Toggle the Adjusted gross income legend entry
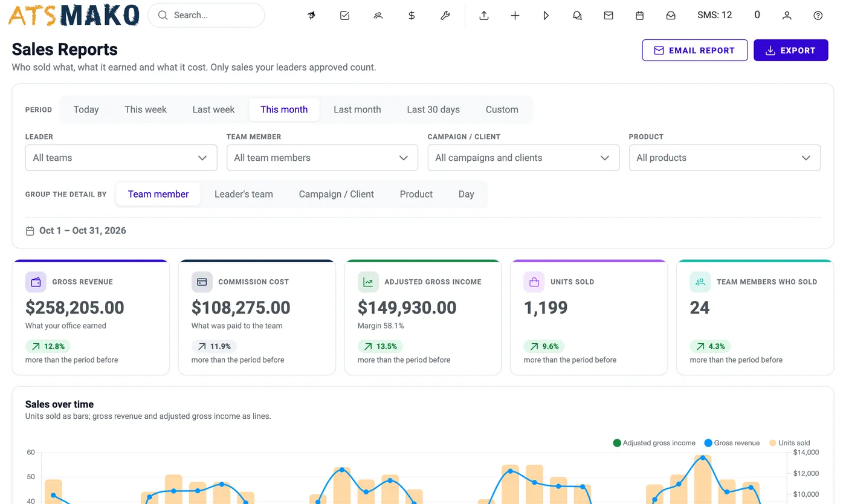Image resolution: width=846 pixels, height=504 pixels. (654, 443)
